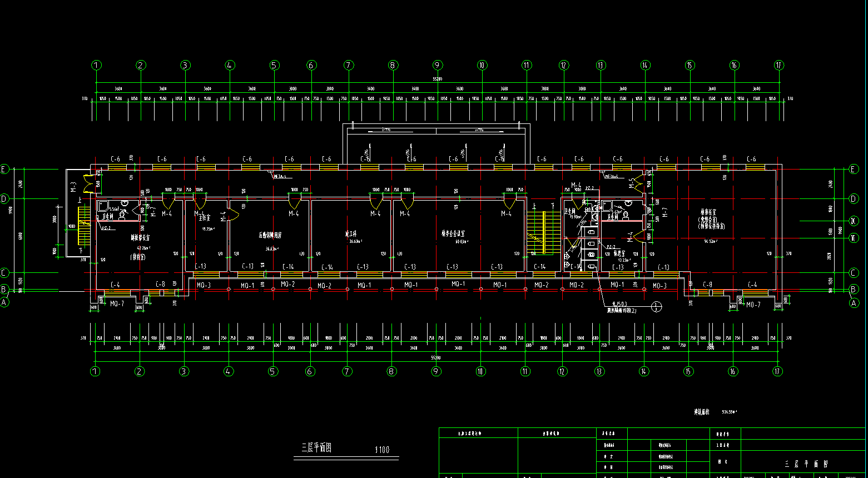This screenshot has height=478, width=868.
Task: Click the left MQ-7 label
Action: coord(117,304)
